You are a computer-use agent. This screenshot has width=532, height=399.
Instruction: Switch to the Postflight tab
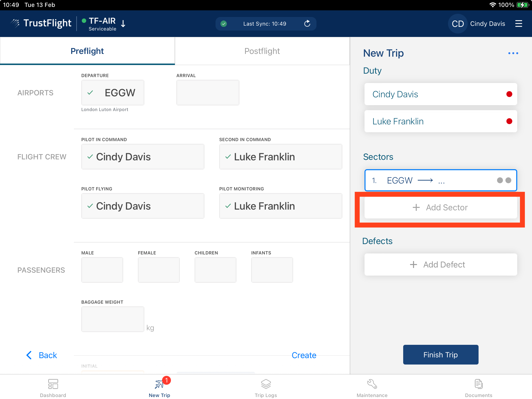tap(262, 51)
